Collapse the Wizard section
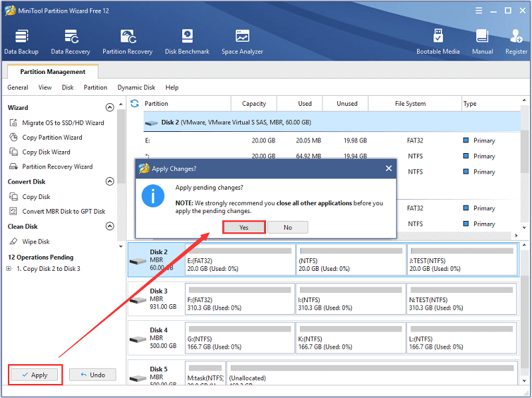This screenshot has height=398, width=532. [110, 108]
